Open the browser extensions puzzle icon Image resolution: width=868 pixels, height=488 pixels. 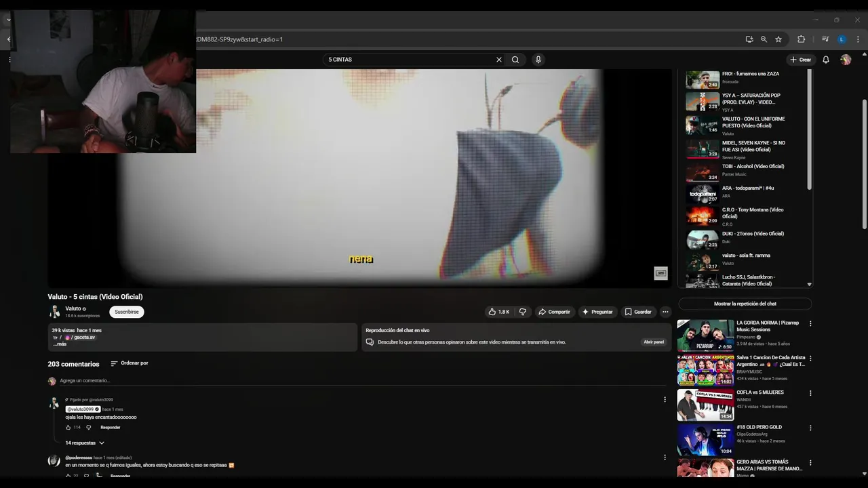[x=801, y=39]
